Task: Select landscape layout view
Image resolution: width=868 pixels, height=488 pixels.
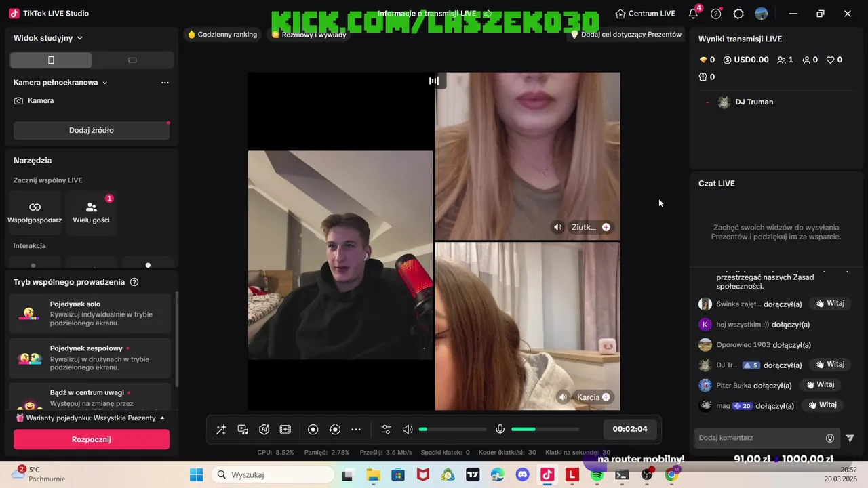Action: click(x=132, y=60)
